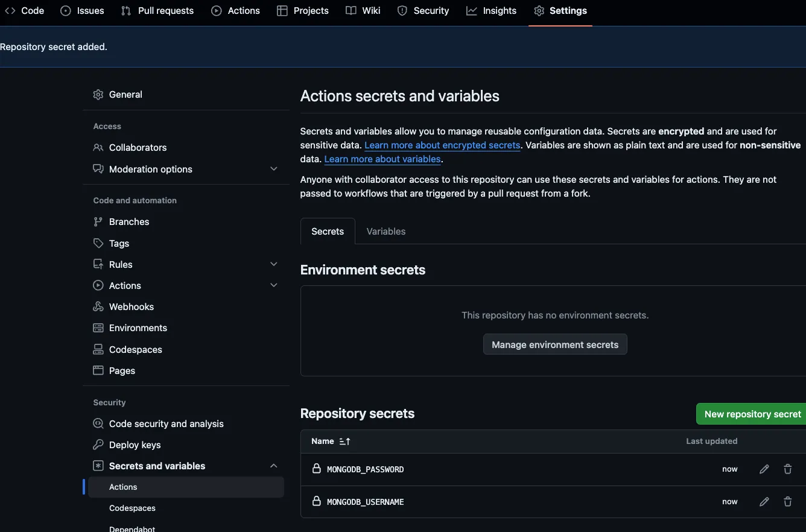Click the General gear icon in sidebar

coord(98,95)
